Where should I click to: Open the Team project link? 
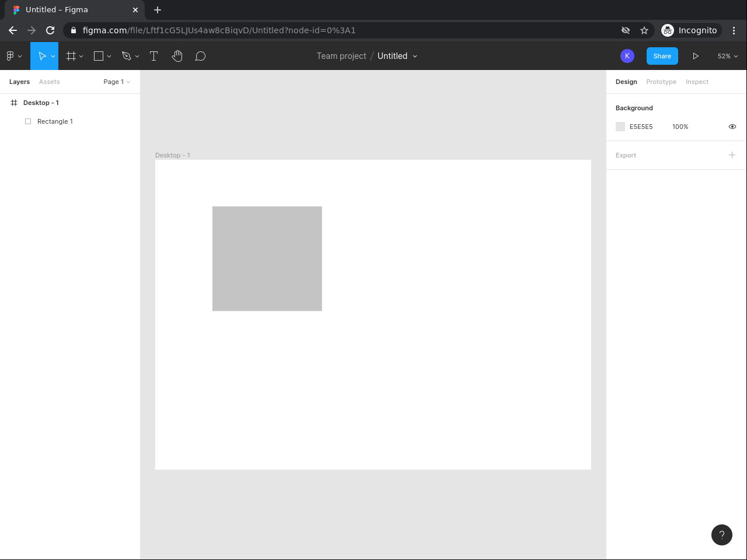pyautogui.click(x=341, y=56)
